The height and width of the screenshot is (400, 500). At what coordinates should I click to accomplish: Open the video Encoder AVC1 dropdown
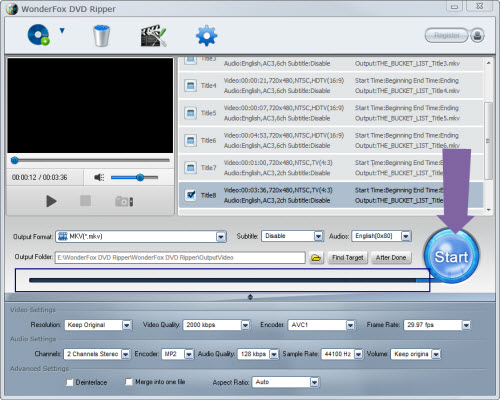[x=350, y=325]
